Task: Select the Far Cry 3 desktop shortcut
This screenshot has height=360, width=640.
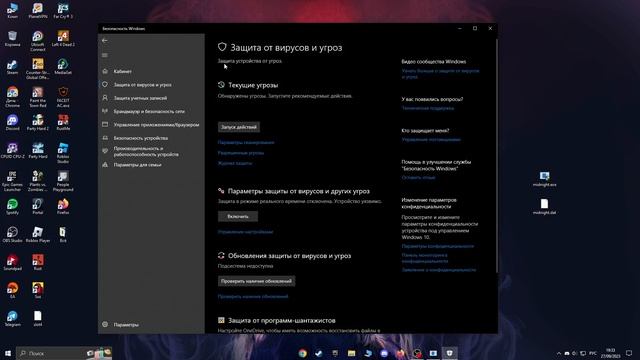Action: 63,11
